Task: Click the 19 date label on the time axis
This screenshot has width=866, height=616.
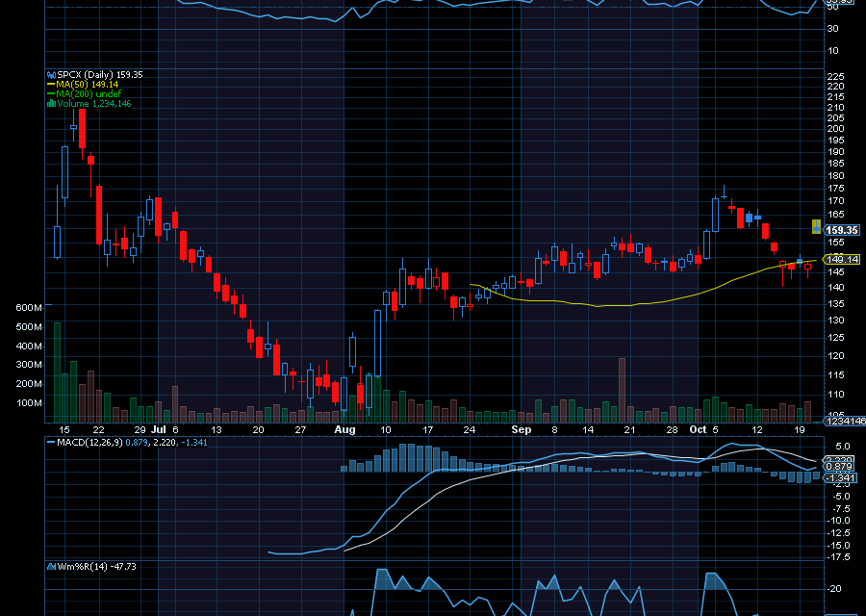Action: point(800,430)
